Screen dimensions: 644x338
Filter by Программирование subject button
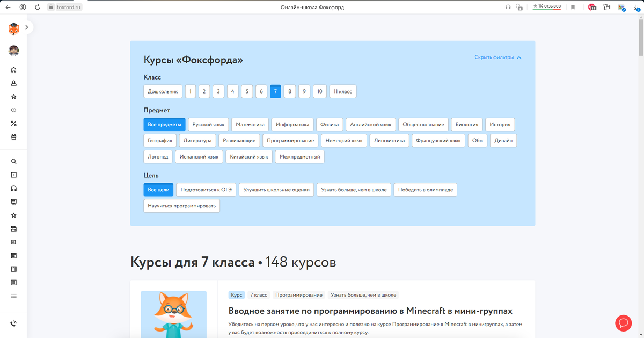[x=290, y=141]
